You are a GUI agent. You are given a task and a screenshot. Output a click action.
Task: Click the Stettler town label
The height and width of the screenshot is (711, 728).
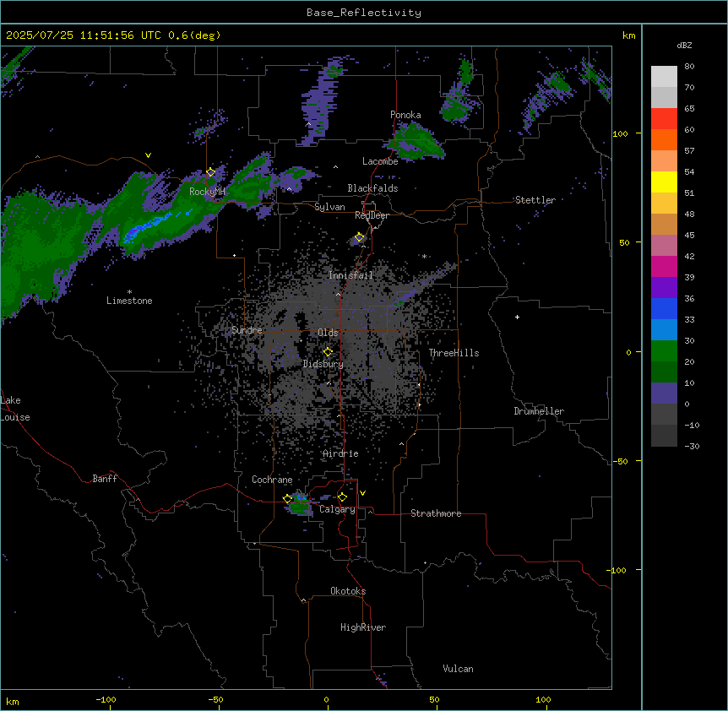pyautogui.click(x=535, y=200)
